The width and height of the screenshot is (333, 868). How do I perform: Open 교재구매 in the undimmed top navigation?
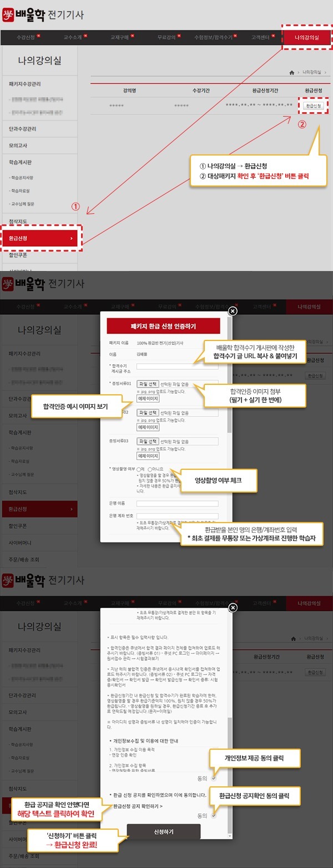coord(120,37)
